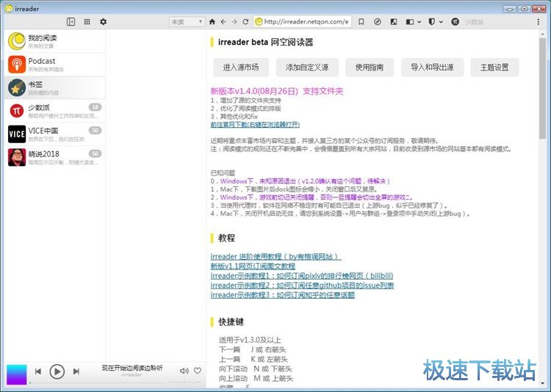Open link irreader 进阶使用教程
Image resolution: width=551 pixels, height=392 pixels.
[x=275, y=256]
